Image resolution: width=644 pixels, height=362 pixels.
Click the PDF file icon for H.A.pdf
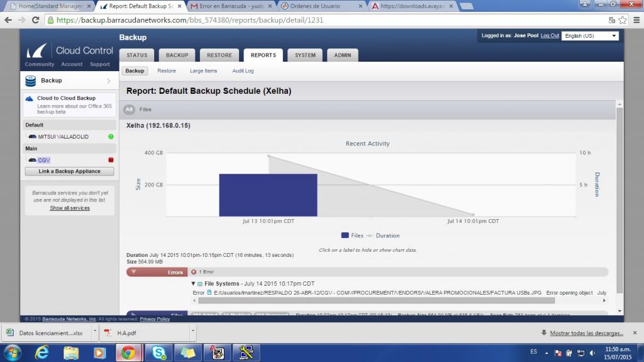pos(108,332)
